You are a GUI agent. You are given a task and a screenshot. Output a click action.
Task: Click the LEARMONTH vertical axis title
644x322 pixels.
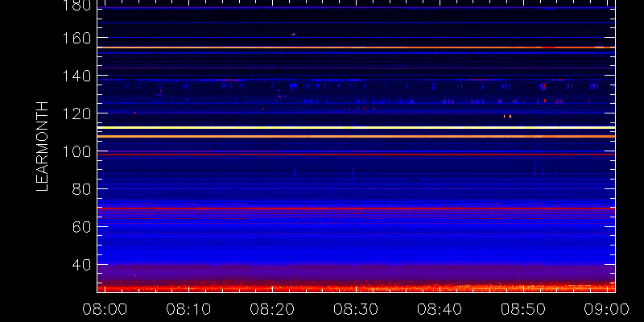pos(43,147)
